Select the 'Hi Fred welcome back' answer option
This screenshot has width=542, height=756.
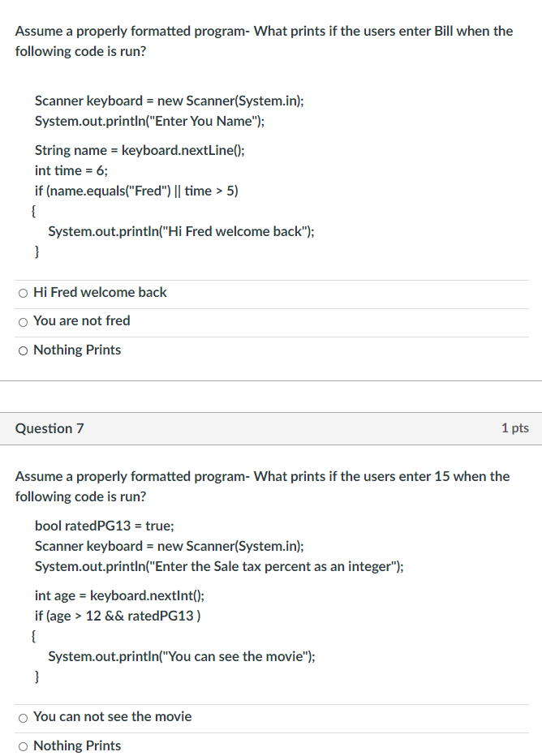tap(23, 292)
